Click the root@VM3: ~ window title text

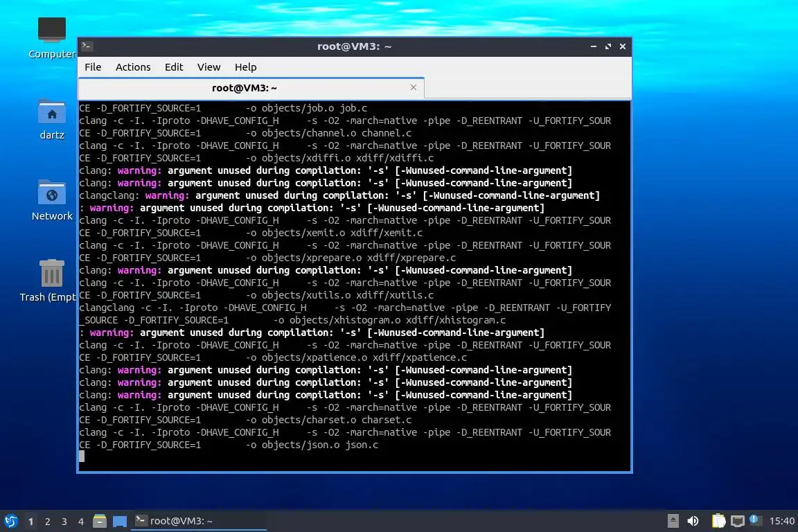tap(354, 46)
